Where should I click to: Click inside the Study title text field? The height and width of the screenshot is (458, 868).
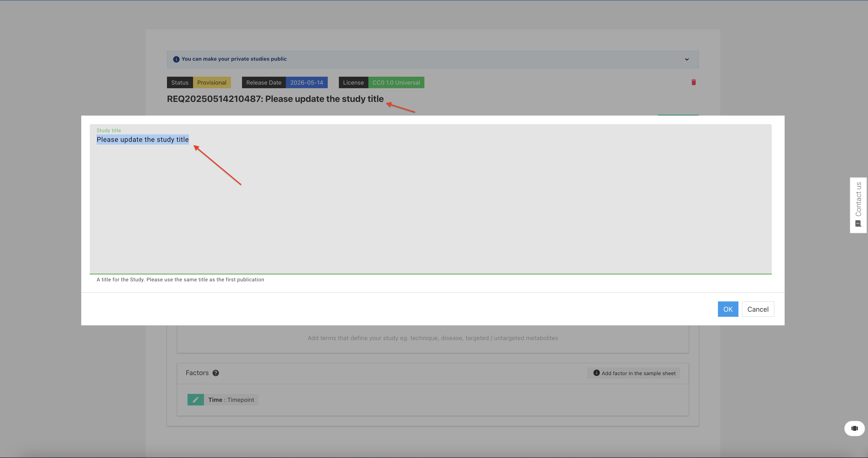pos(430,199)
